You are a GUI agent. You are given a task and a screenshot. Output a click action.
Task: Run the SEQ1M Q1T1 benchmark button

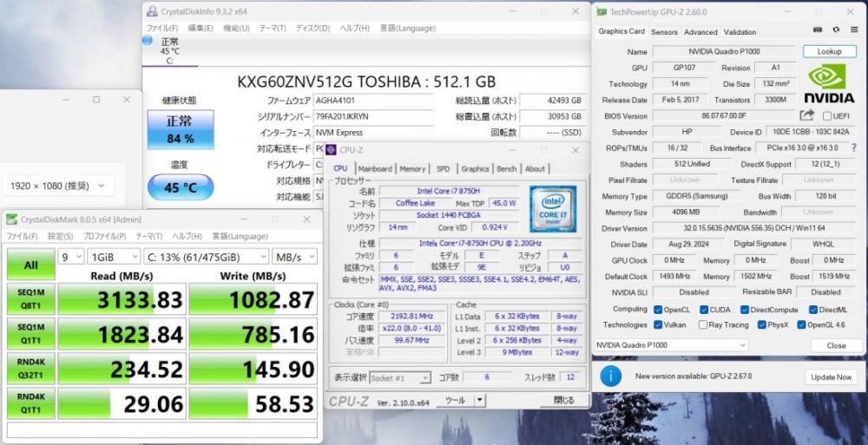pos(31,334)
